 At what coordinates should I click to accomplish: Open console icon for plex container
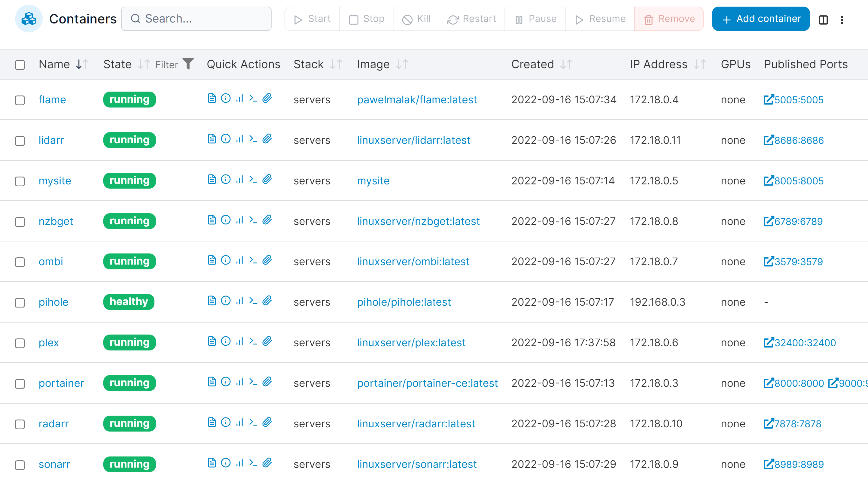253,341
